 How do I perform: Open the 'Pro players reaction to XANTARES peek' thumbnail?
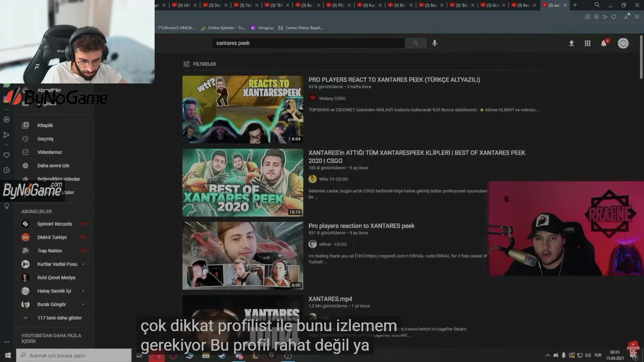coord(243,255)
